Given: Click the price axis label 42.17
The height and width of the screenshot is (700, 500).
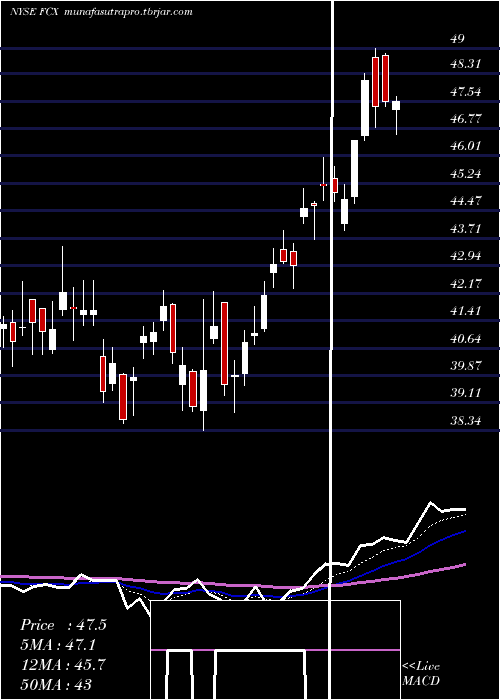Looking at the screenshot, I should click(466, 283).
